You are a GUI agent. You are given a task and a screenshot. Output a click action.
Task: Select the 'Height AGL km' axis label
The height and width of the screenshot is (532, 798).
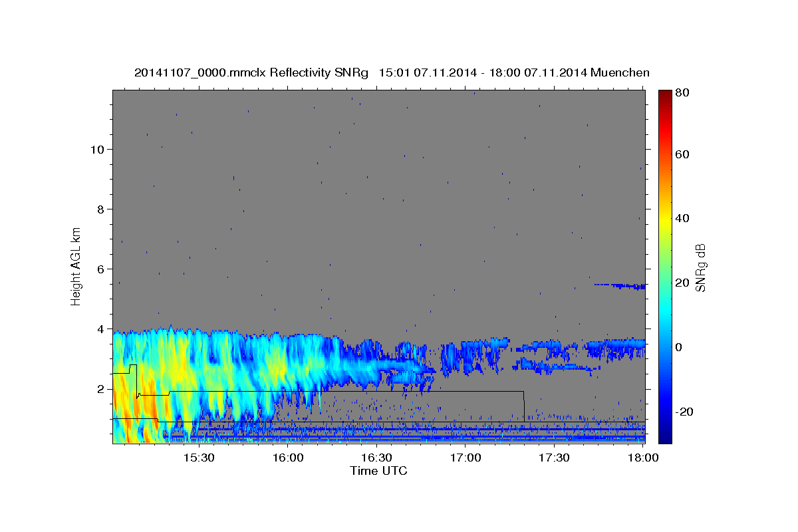[76, 266]
